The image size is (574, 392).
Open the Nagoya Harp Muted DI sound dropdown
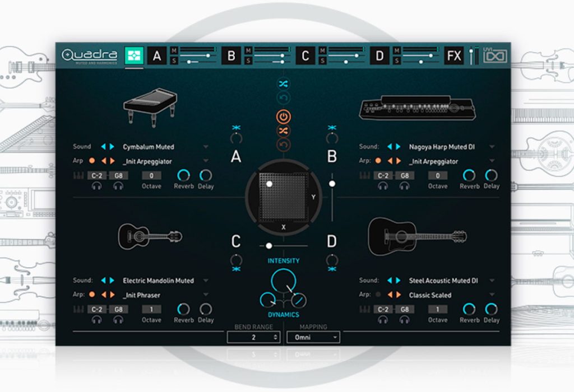[x=492, y=147]
